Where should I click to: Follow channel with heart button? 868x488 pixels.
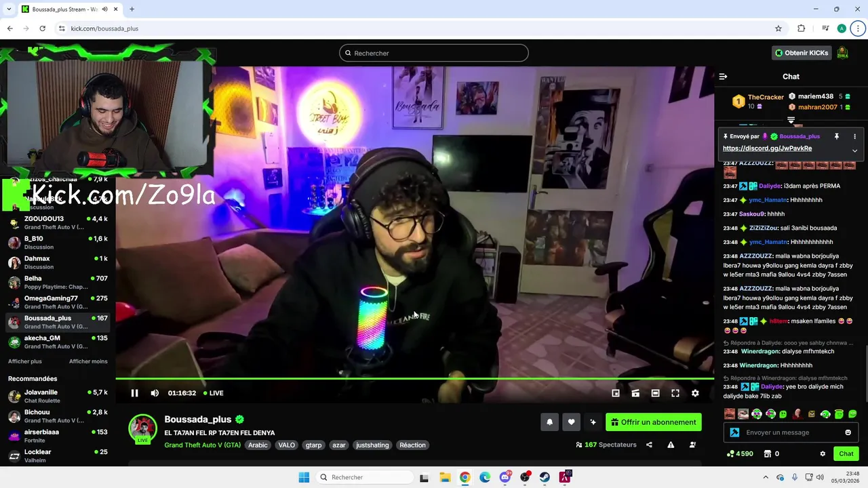[x=571, y=422]
